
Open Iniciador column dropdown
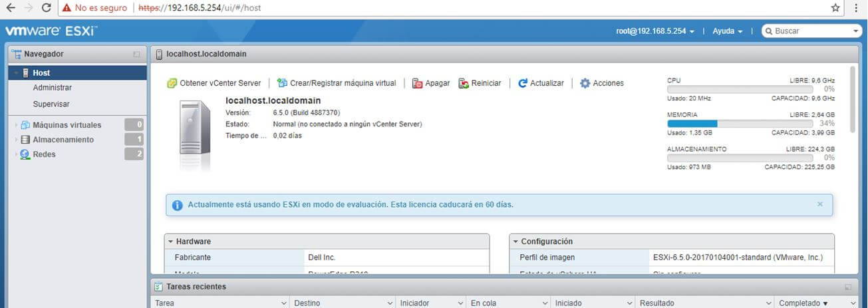tap(460, 303)
